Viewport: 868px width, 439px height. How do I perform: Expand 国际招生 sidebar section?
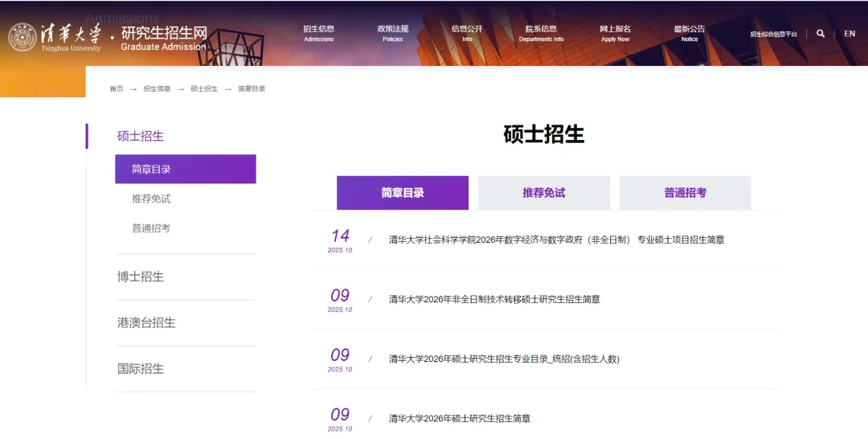pos(141,369)
